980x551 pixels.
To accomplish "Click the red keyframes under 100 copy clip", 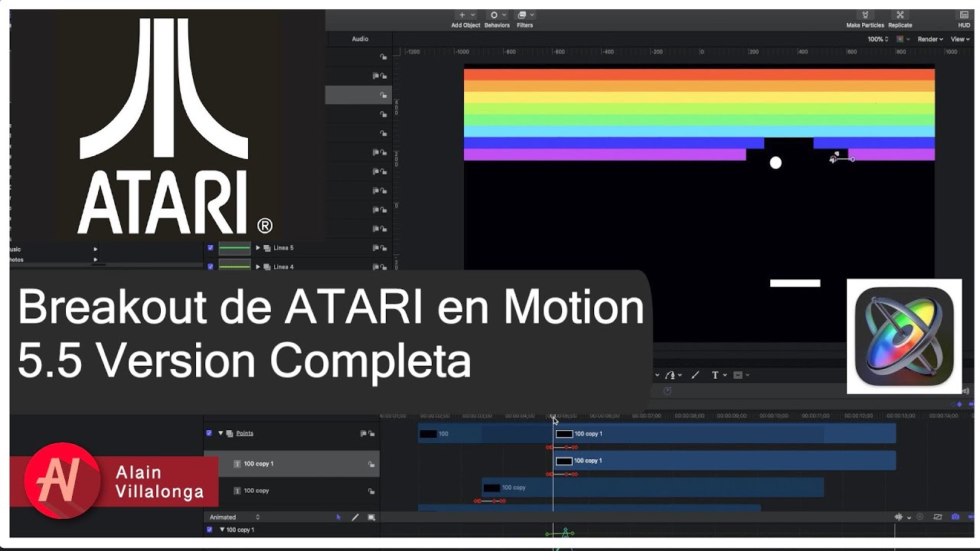I will click(x=490, y=500).
